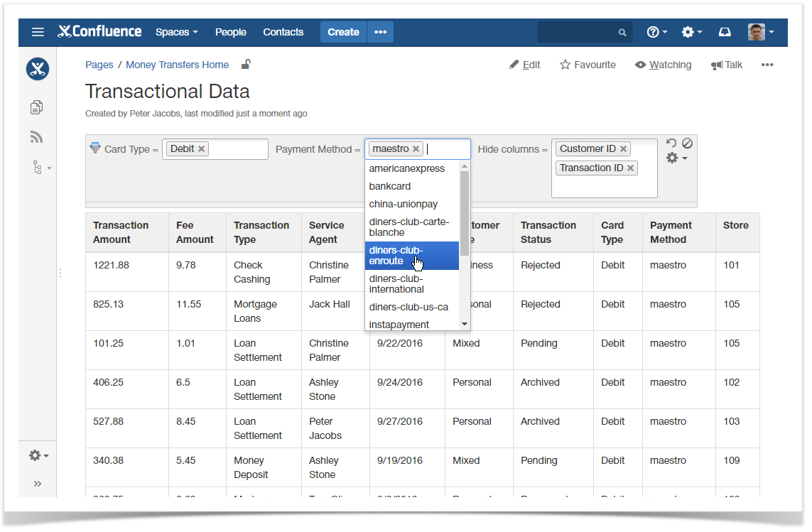Open the hamburger sidebar menu
Viewport: 812px width, 532px height.
click(x=38, y=32)
